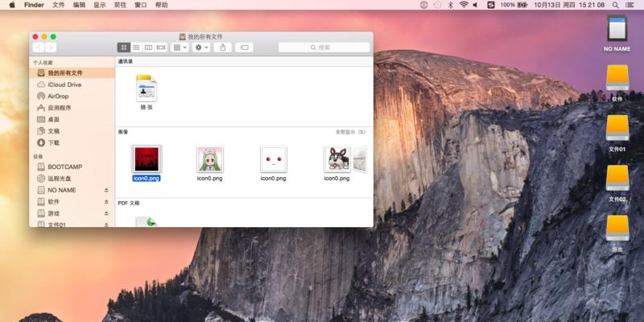Open the 显示 menu
Image resolution: width=644 pixels, height=322 pixels.
100,5
